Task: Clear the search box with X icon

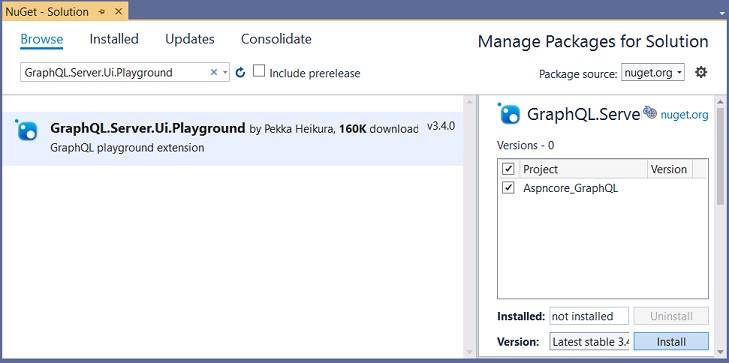Action: tap(214, 73)
